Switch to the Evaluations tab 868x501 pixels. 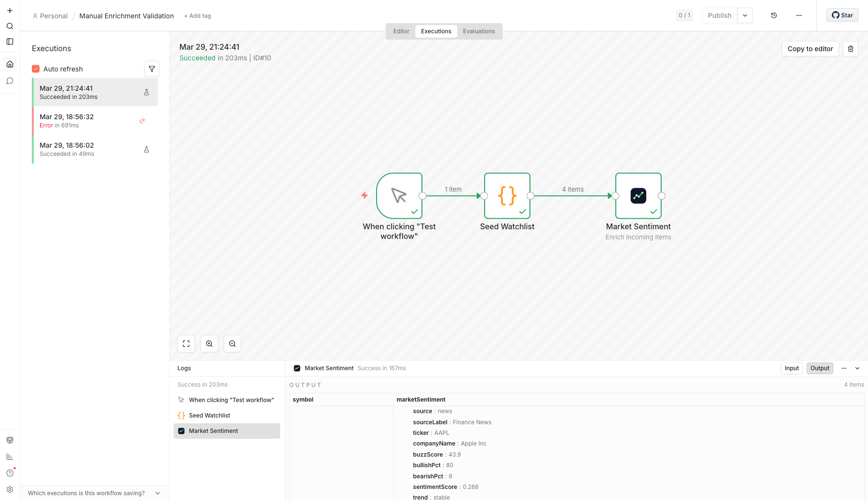coord(479,31)
